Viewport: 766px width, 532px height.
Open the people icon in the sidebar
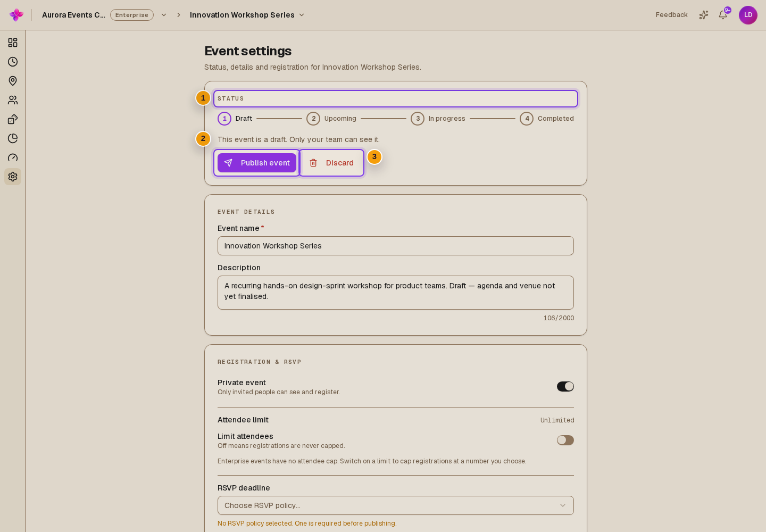tap(13, 100)
